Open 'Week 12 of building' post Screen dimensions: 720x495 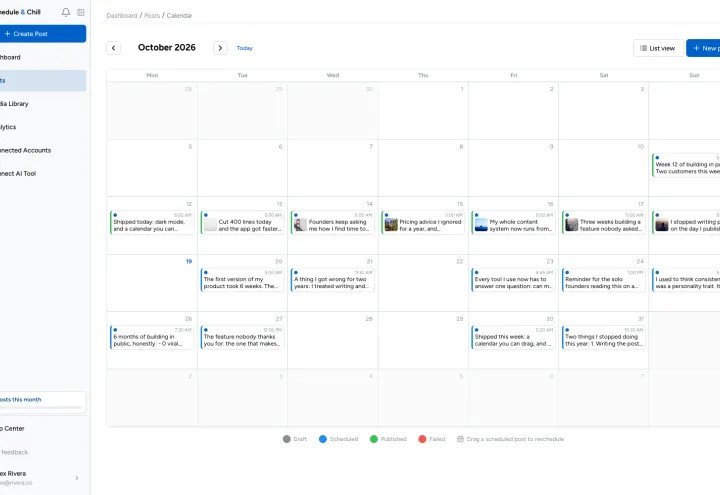686,165
